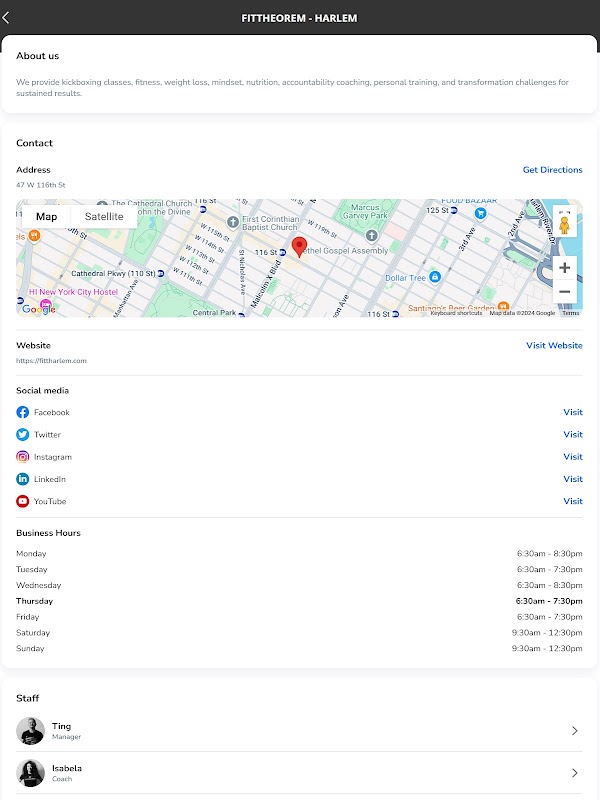Screen dimensions: 600x800
Task: Click Monday hours 6:30am - 8:30pm
Action: (x=549, y=554)
